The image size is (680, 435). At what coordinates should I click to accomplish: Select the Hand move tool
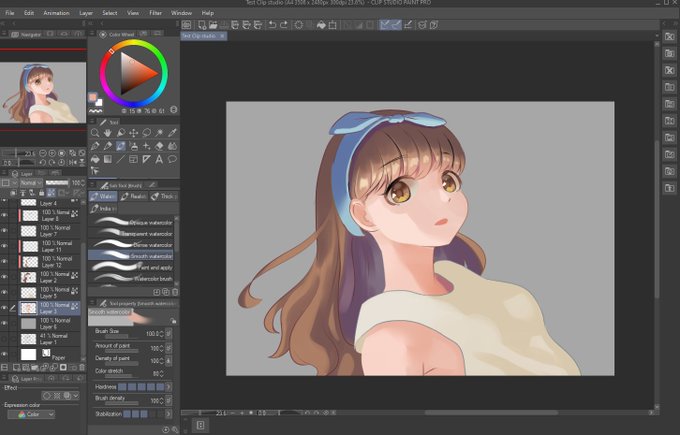(x=108, y=133)
